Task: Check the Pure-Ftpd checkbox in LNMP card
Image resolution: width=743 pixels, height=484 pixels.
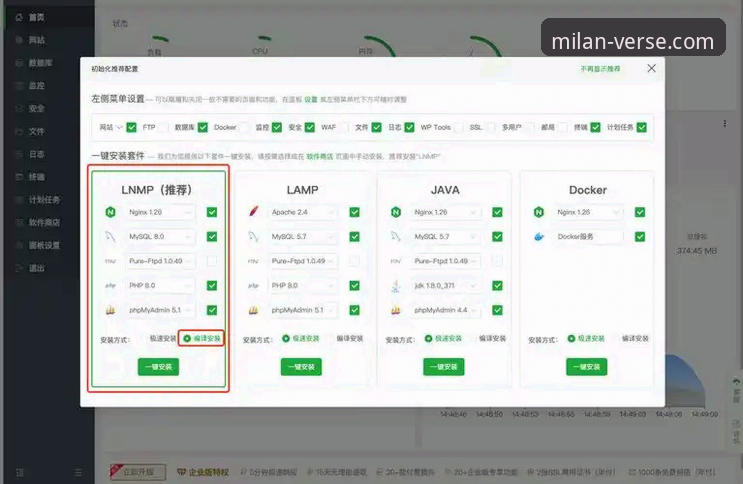Action: [x=212, y=261]
